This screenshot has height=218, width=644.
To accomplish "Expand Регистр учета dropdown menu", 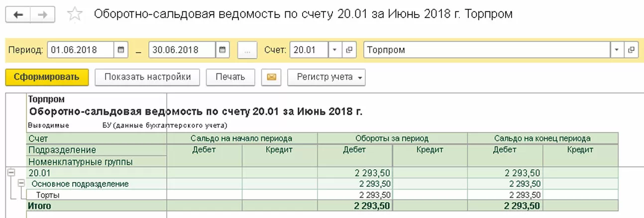I will (326, 77).
